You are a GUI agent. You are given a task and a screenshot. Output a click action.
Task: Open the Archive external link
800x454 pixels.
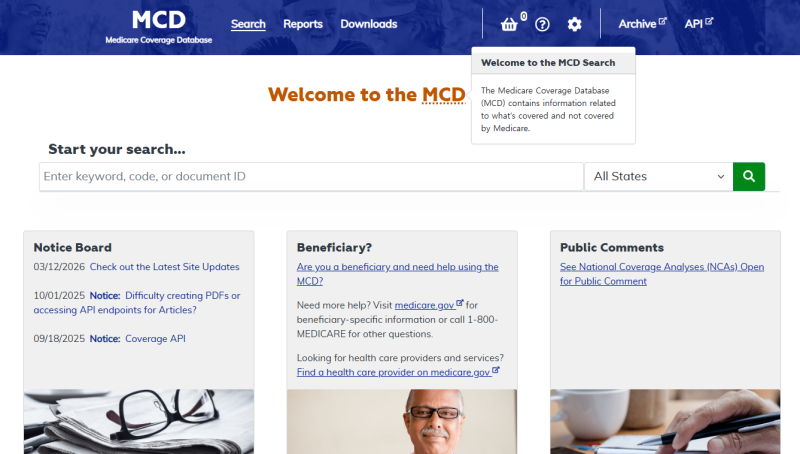point(642,23)
